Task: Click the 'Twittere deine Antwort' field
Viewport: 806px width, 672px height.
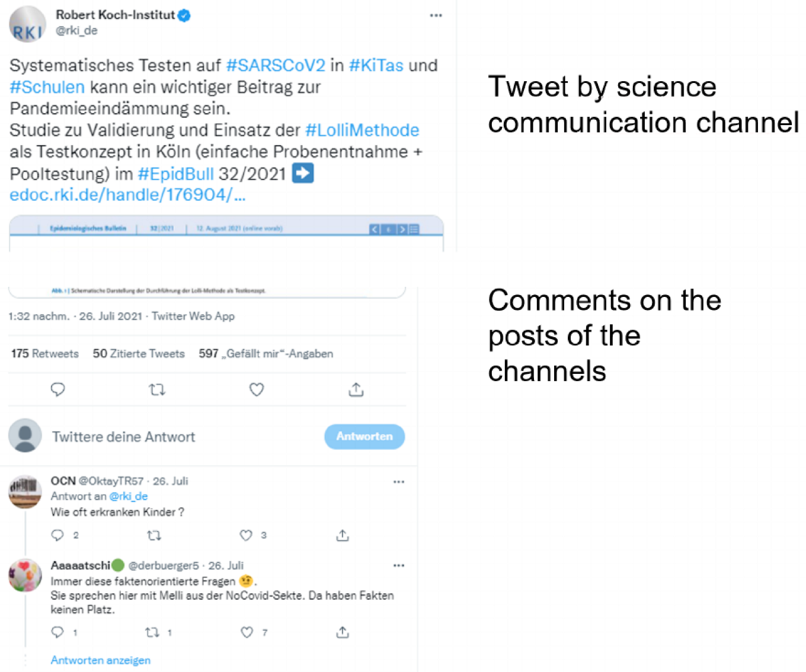Action: click(x=123, y=437)
